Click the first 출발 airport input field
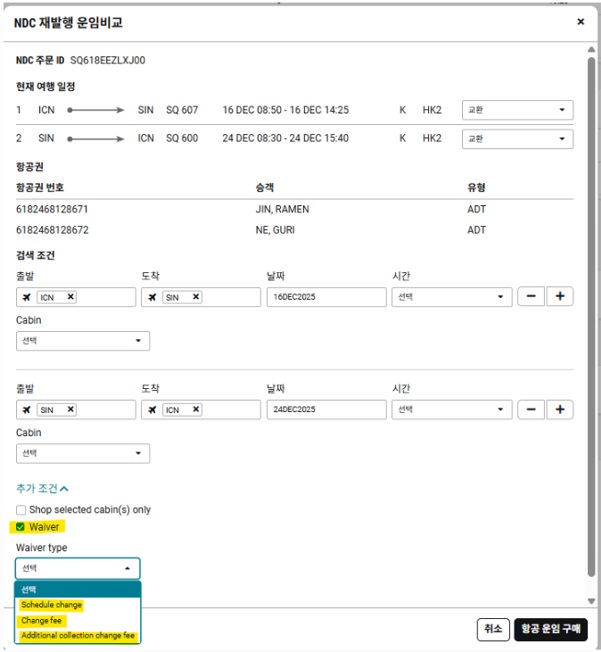 (76, 297)
